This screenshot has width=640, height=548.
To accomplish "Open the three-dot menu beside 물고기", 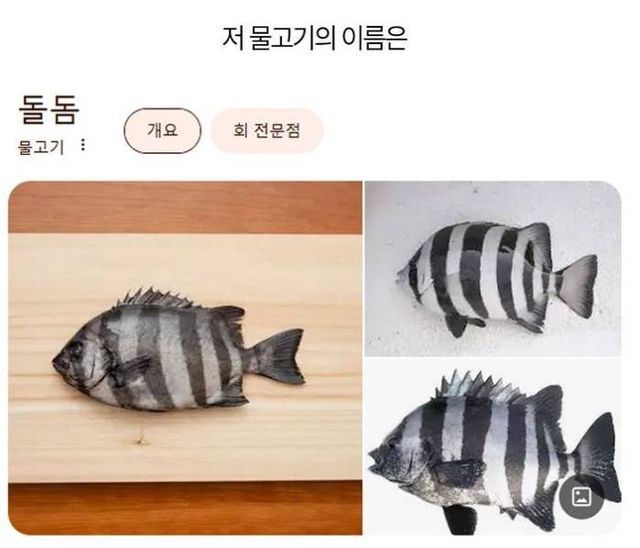I will pyautogui.click(x=83, y=145).
